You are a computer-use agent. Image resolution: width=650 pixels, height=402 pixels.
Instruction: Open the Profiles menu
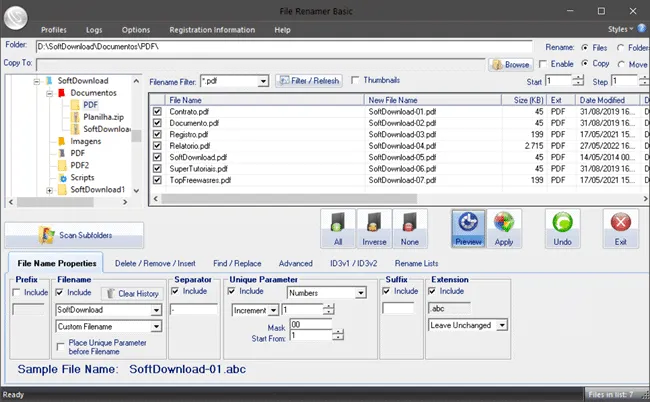pyautogui.click(x=53, y=30)
